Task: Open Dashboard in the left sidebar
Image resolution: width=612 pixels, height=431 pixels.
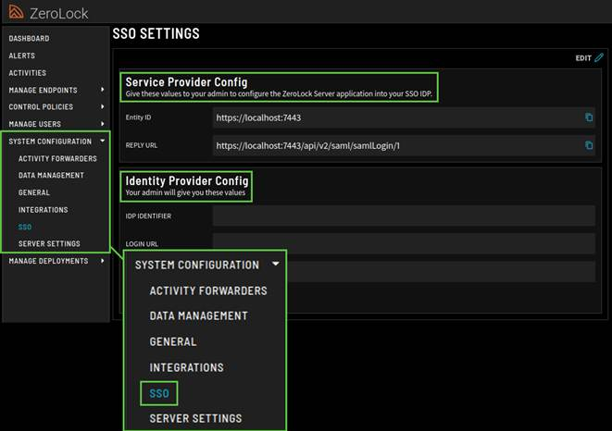Action: (29, 39)
